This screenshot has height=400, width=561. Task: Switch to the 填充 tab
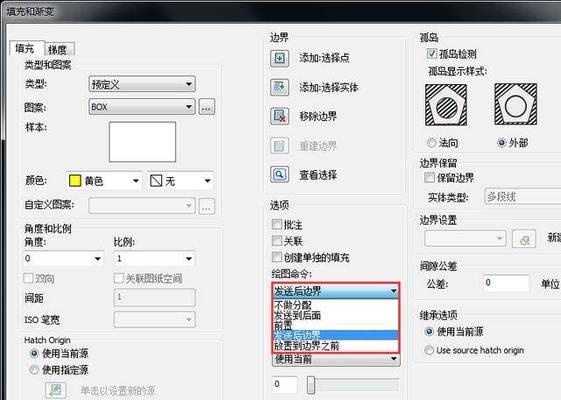27,48
